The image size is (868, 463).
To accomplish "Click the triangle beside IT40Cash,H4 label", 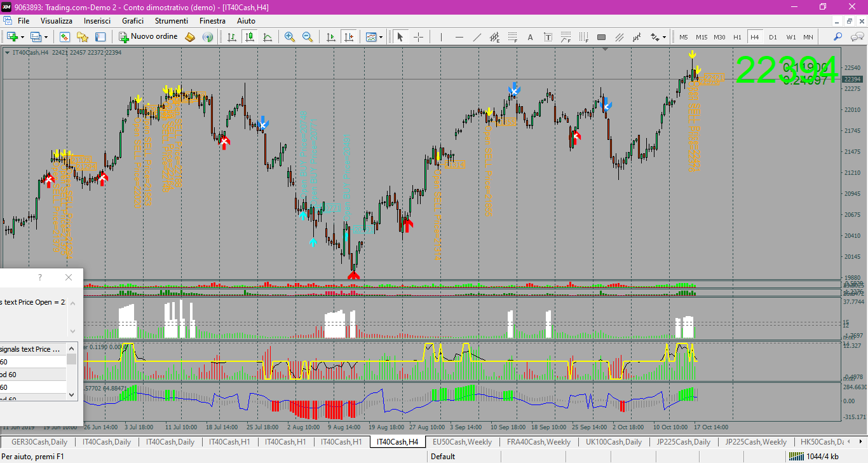I will coord(7,52).
